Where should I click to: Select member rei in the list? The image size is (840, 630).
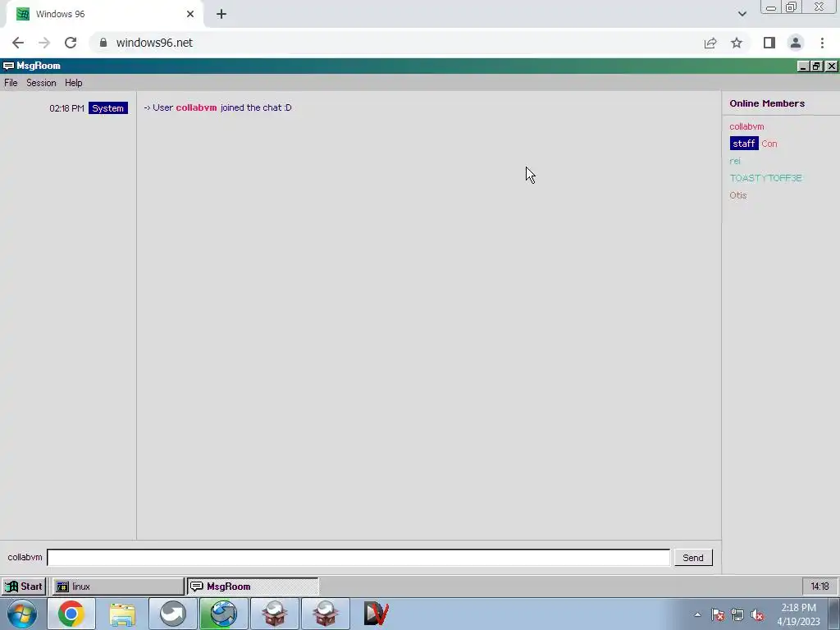click(734, 161)
